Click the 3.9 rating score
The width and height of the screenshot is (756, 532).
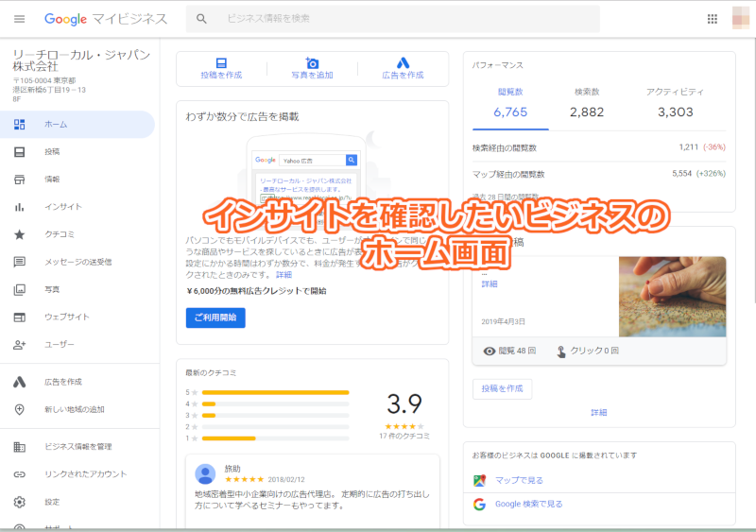404,403
